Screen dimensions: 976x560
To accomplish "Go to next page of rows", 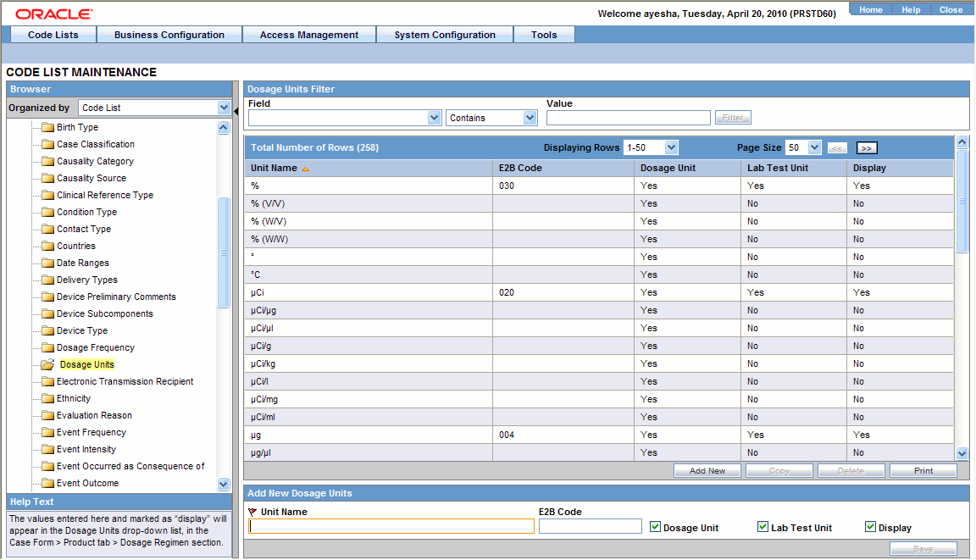I will pos(867,148).
